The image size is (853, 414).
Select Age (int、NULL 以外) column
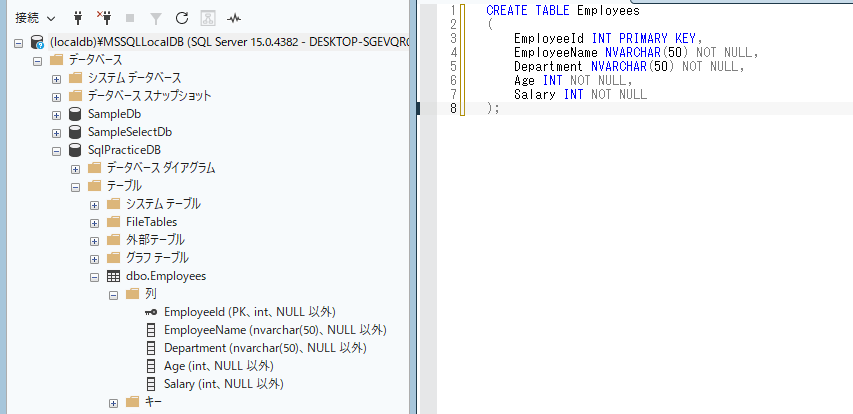(x=219, y=366)
